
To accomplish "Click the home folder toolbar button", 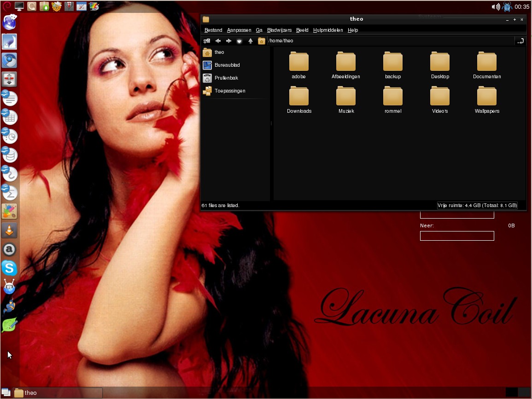I will click(261, 41).
